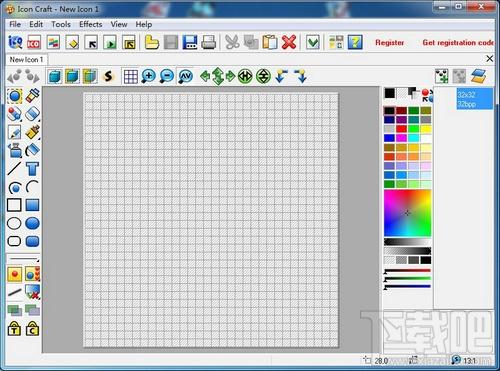The width and height of the screenshot is (500, 371).
Task: Click the scissors cut icon
Action: click(232, 42)
